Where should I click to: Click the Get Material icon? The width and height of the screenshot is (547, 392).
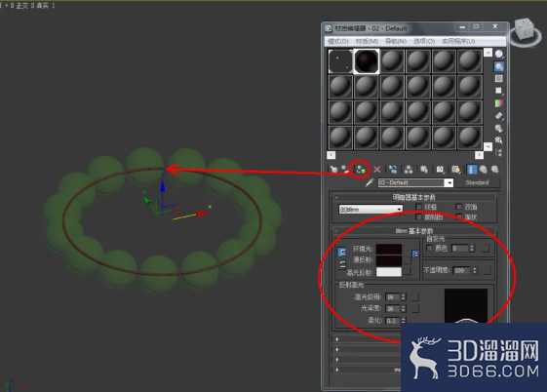tap(333, 170)
